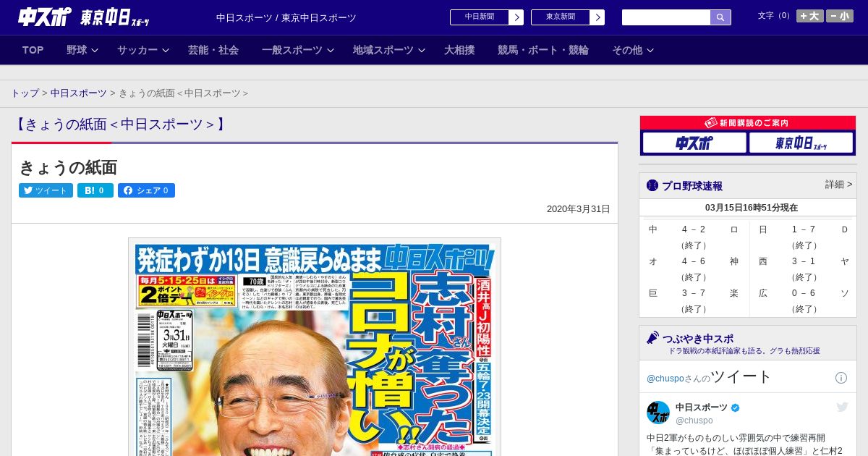Screen dimensions: 868x456
Task: Click Twitter info circle icon
Action: click(x=841, y=378)
